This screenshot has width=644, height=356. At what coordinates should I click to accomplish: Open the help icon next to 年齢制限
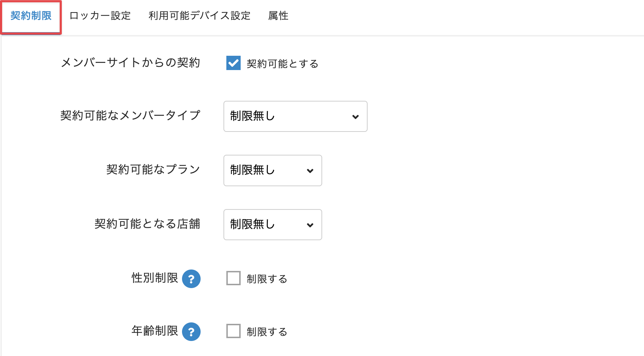(191, 332)
